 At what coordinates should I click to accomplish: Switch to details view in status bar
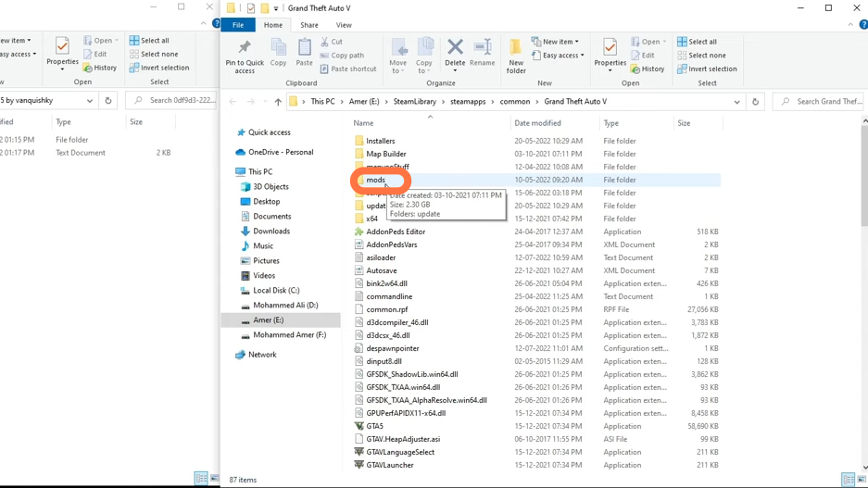[848, 479]
